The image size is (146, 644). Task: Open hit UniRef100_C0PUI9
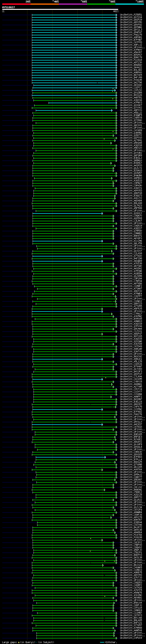(131, 638)
